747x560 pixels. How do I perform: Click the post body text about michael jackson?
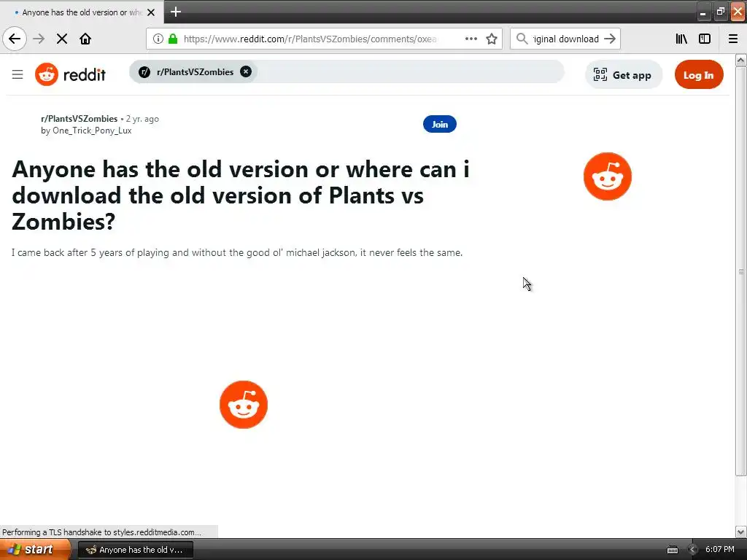pyautogui.click(x=237, y=252)
